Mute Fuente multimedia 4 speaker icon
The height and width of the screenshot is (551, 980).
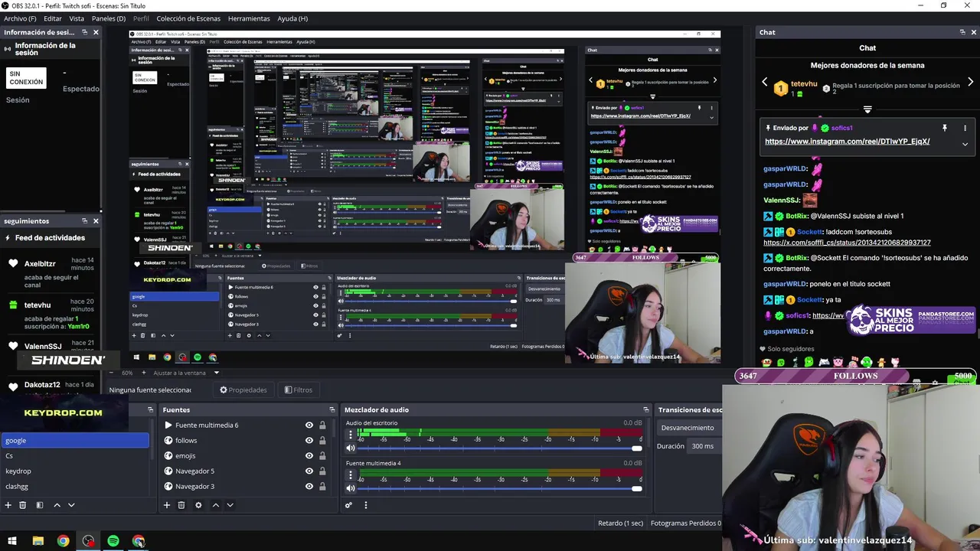[x=351, y=488]
